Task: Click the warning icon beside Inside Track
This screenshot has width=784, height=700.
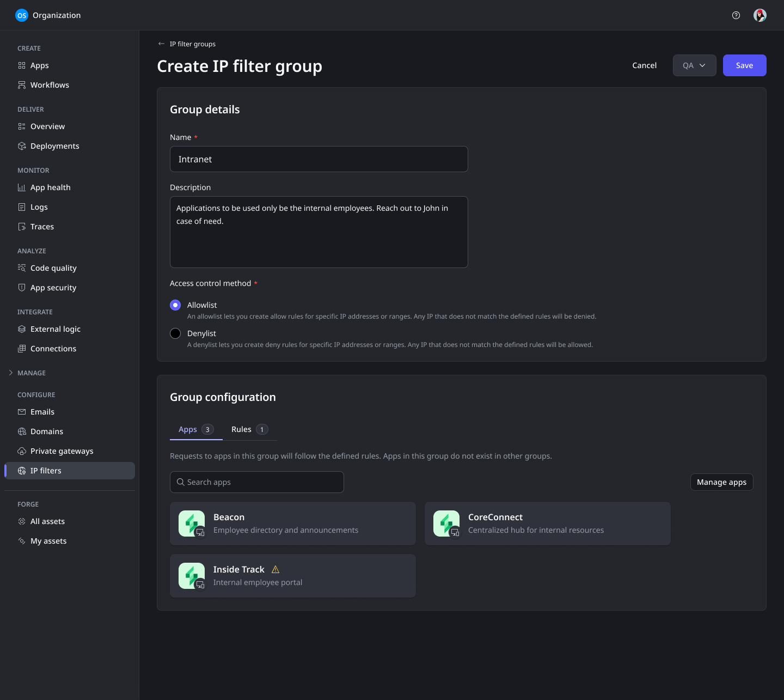Action: click(275, 569)
